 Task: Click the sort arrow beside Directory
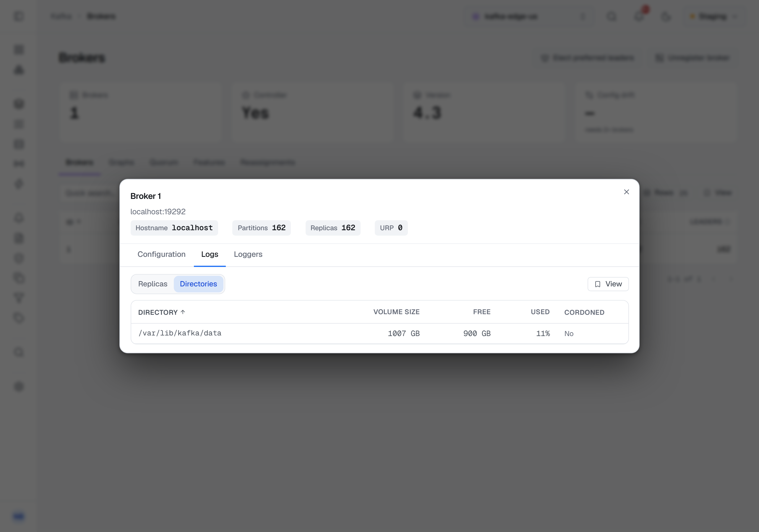pos(183,312)
